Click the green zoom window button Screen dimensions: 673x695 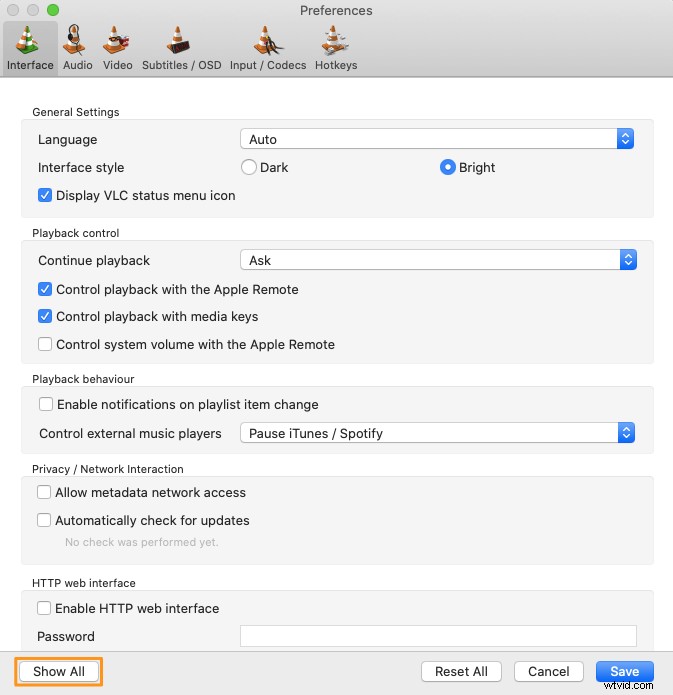click(x=53, y=10)
